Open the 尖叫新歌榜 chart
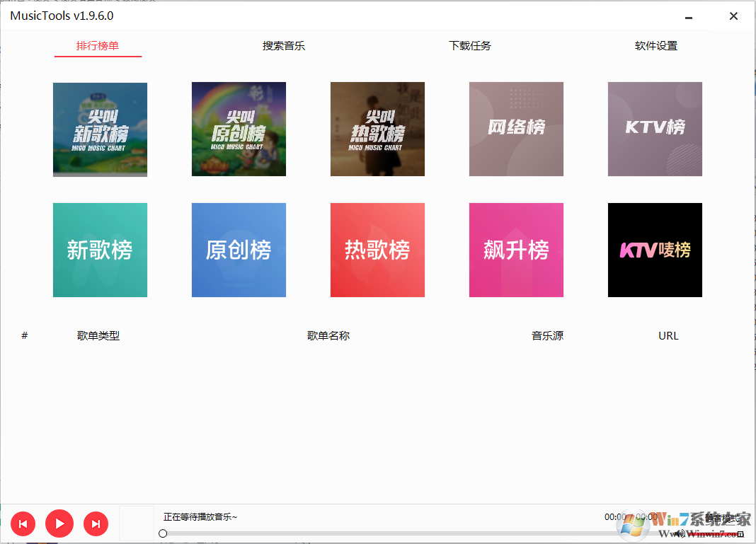The height and width of the screenshot is (544, 756). [100, 129]
